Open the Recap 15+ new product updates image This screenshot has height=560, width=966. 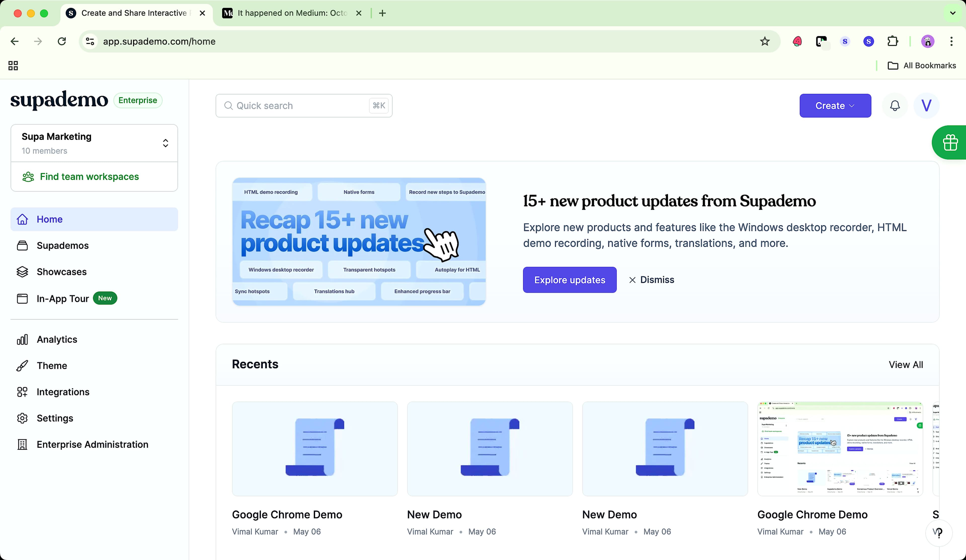coord(359,242)
